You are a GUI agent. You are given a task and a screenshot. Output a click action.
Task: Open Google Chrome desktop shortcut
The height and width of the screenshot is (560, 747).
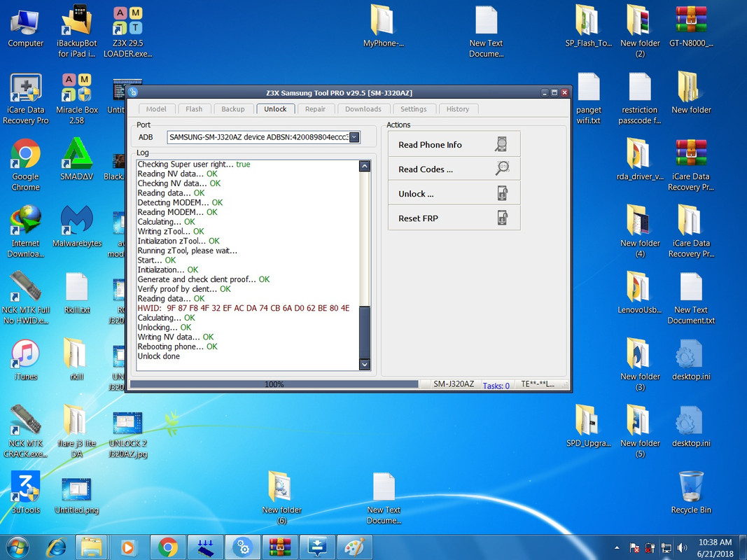(26, 164)
